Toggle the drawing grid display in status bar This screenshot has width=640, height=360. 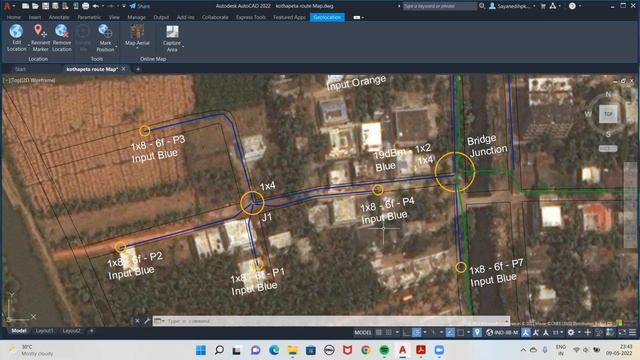point(378,333)
